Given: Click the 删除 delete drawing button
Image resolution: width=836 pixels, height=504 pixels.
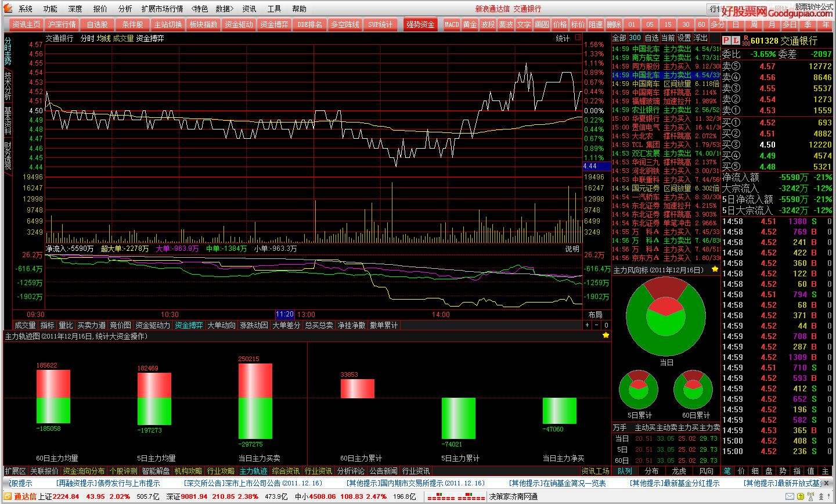Looking at the screenshot, I should tap(614, 24).
